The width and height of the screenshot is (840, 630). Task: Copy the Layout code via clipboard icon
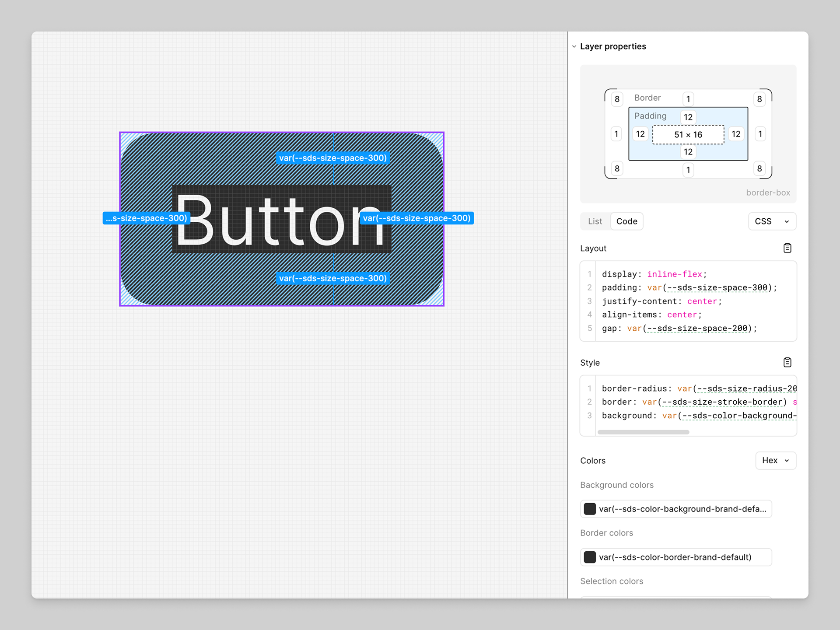(x=787, y=248)
